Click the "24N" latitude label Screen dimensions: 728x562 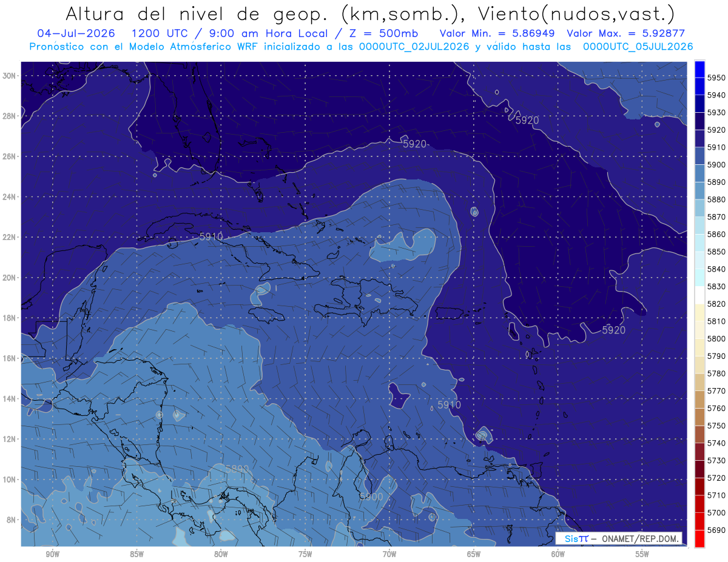click(x=10, y=197)
